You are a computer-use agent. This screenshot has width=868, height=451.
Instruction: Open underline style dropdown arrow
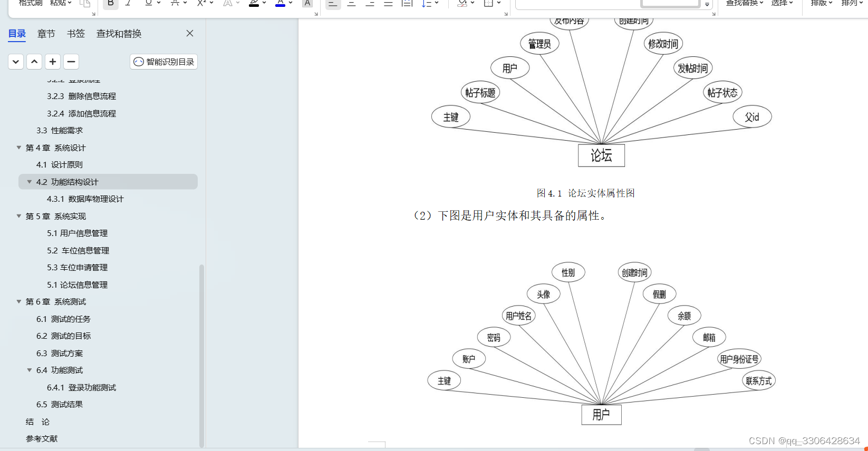159,3
